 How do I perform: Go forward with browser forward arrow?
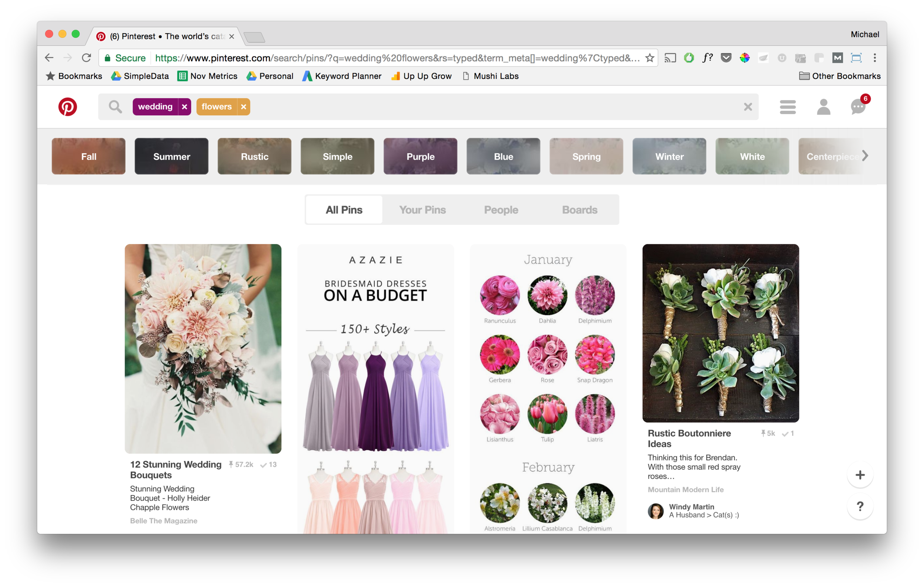(x=68, y=58)
